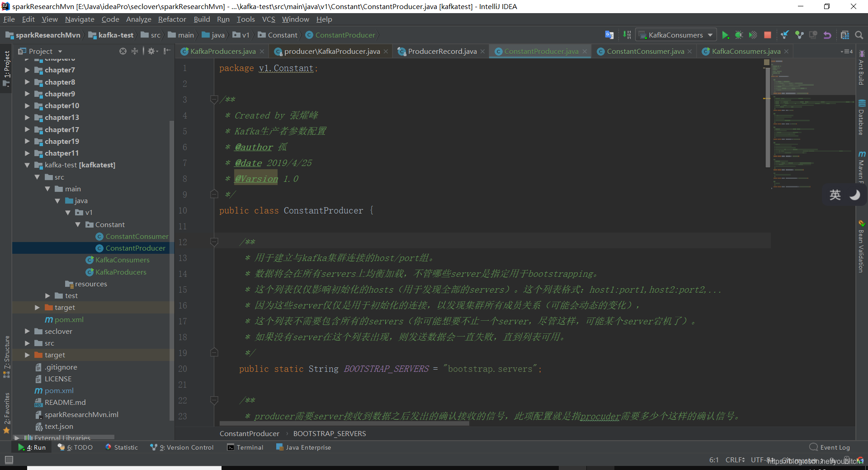
Task: Open the Navigate menu
Action: (x=80, y=19)
